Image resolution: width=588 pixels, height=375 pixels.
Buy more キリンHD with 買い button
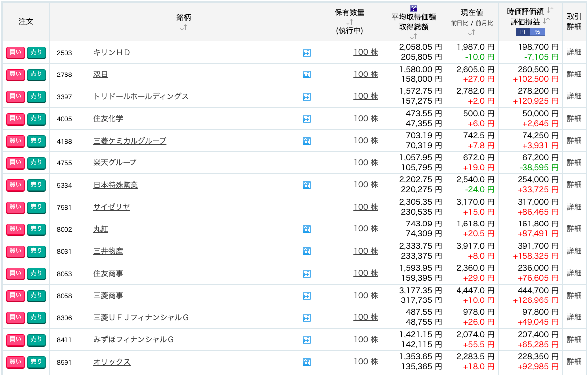click(x=15, y=53)
